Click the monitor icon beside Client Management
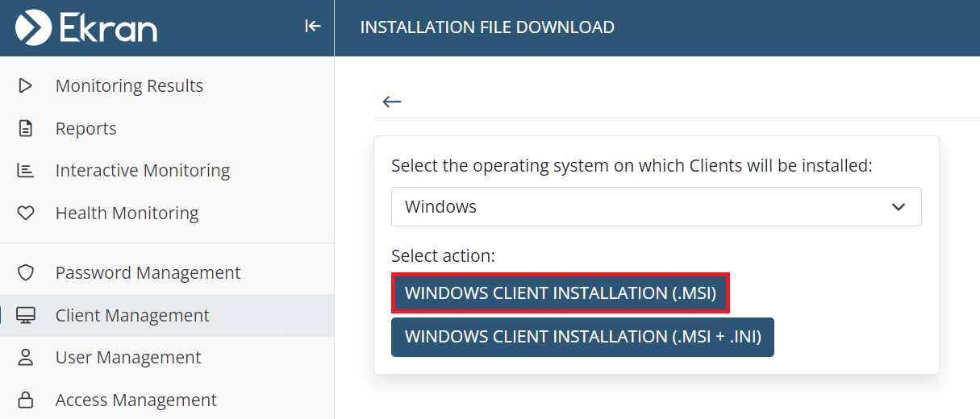Image resolution: width=980 pixels, height=419 pixels. [x=26, y=315]
